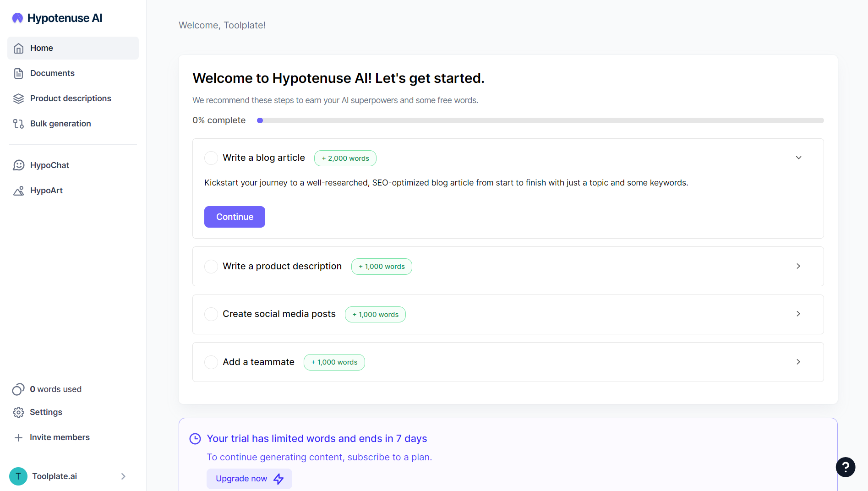Toggle the Add a teammate circle
The height and width of the screenshot is (491, 868).
coord(211,362)
